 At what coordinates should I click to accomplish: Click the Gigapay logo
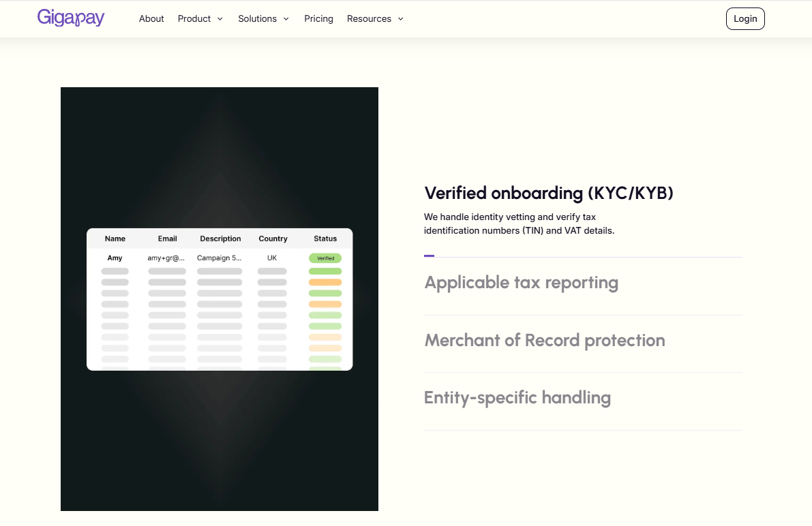click(71, 18)
